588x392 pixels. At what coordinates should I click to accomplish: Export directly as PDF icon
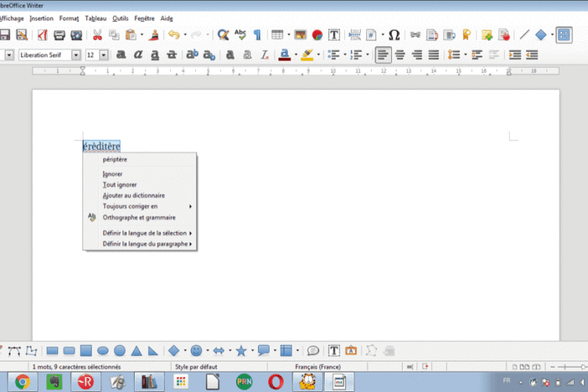click(x=42, y=34)
